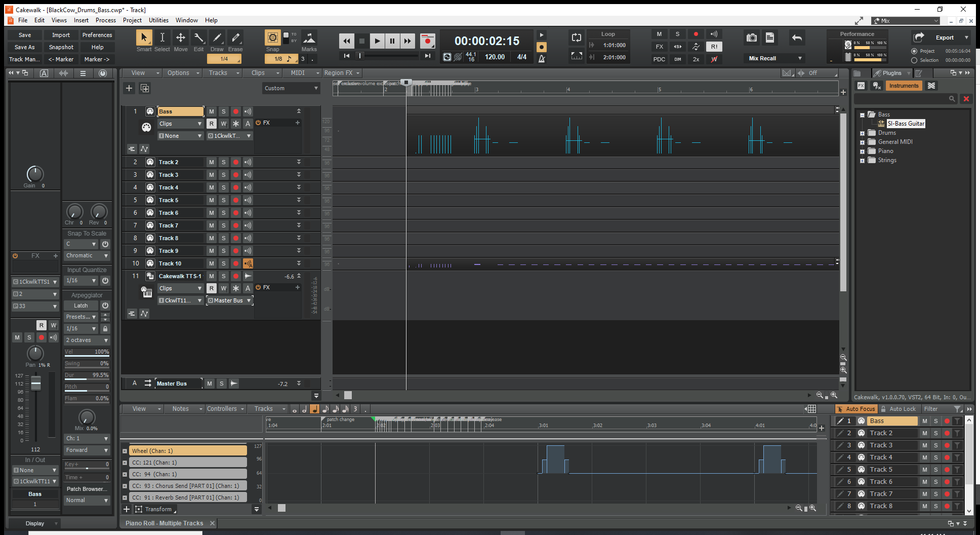Open the Instruments browser tab
This screenshot has width=980, height=535.
[x=904, y=86]
